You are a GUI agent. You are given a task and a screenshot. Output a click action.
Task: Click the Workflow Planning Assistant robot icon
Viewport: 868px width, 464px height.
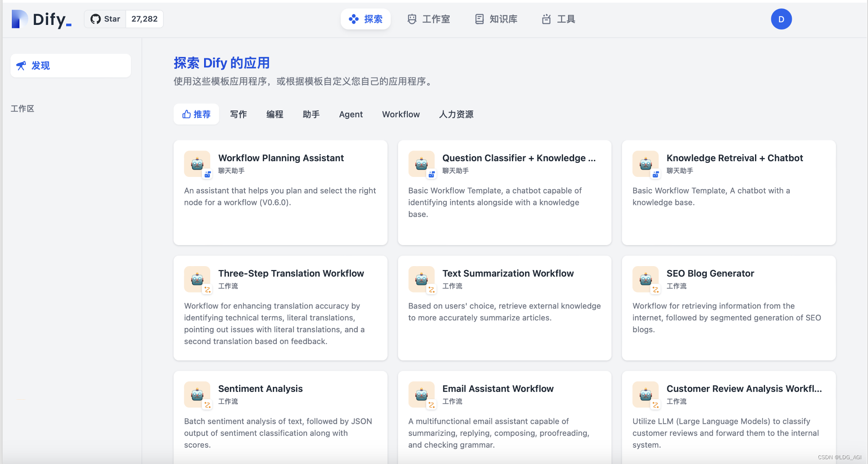[x=197, y=164]
